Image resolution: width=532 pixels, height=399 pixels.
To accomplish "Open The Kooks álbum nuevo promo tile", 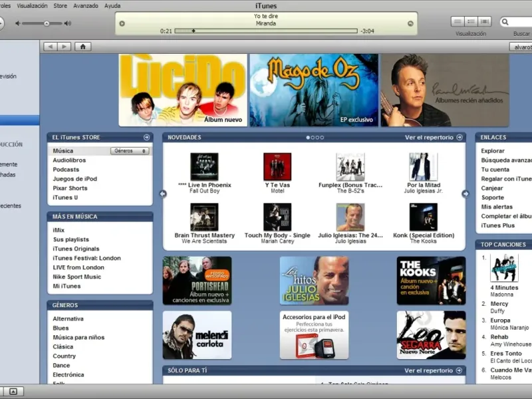I will click(431, 281).
